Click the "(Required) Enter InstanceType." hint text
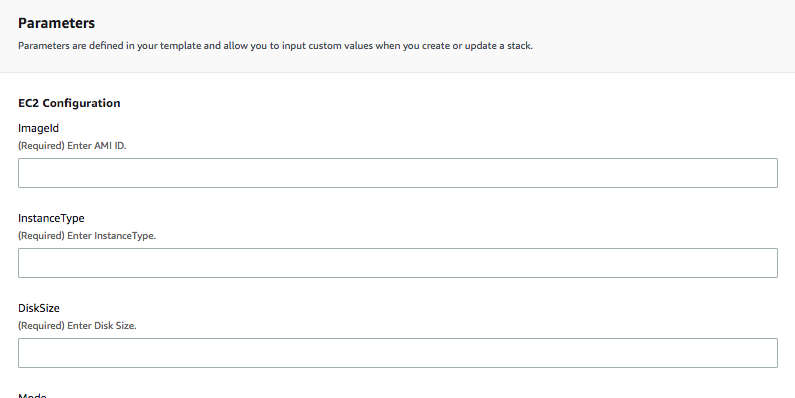This screenshot has height=398, width=795. pyautogui.click(x=87, y=236)
